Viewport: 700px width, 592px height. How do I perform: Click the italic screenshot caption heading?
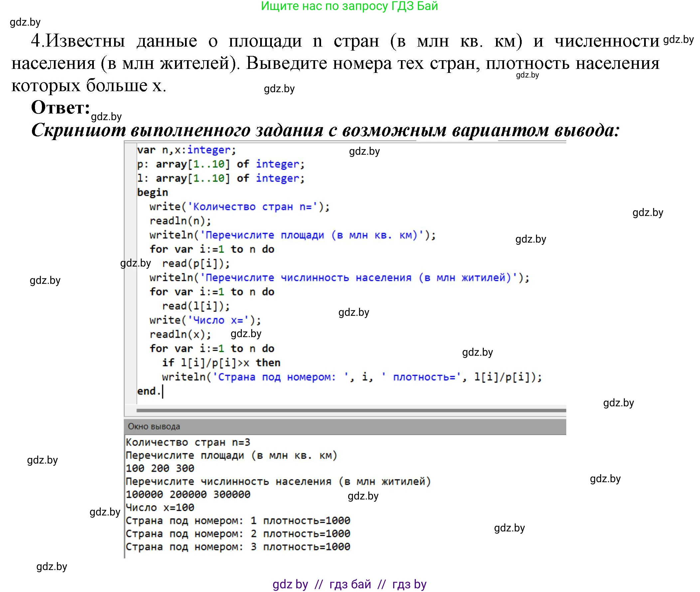coord(327,131)
